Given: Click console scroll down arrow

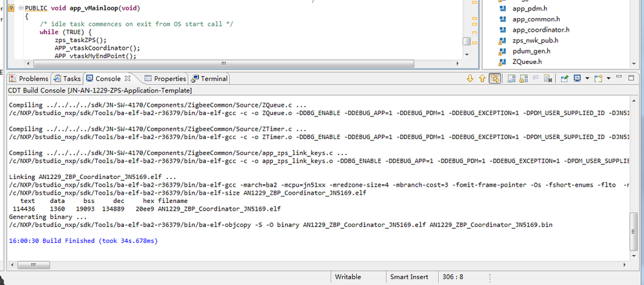Looking at the screenshot, I should 634,256.
